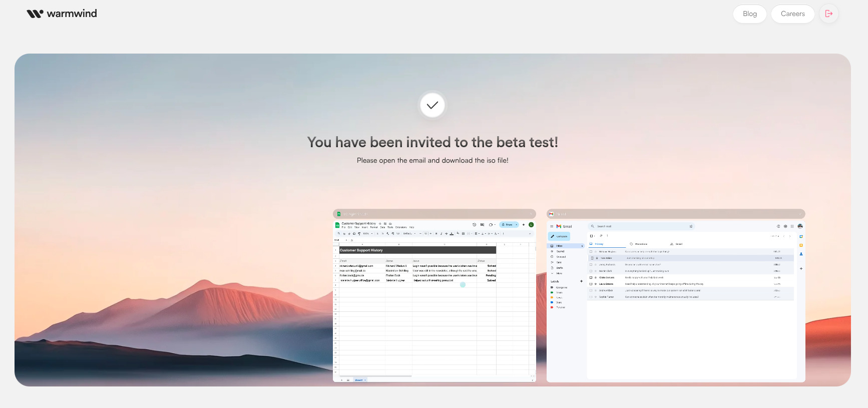Image resolution: width=868 pixels, height=408 pixels.
Task: Toggle bold formatting in the Sheets toolbar
Action: tap(436, 234)
